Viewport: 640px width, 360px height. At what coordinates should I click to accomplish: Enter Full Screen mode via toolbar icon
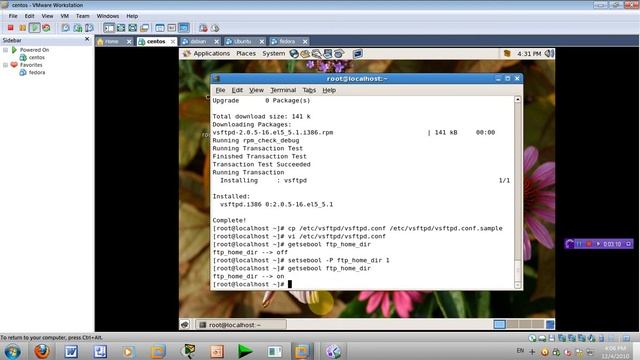tap(121, 28)
